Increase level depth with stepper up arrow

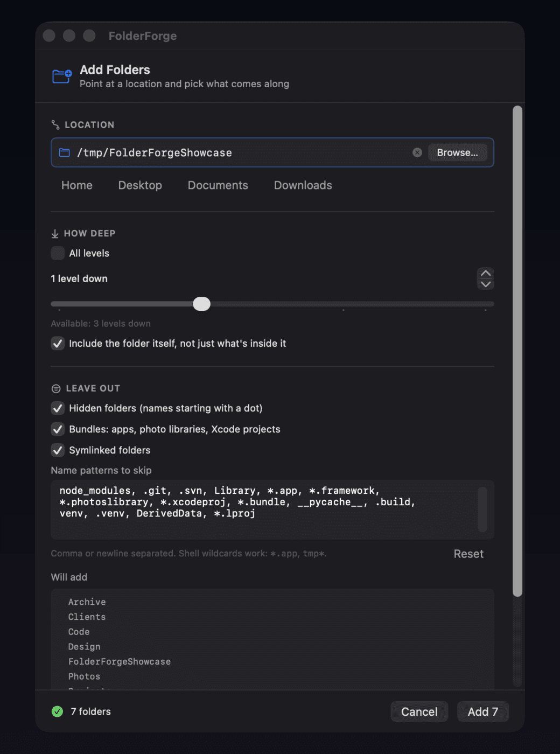pos(486,273)
